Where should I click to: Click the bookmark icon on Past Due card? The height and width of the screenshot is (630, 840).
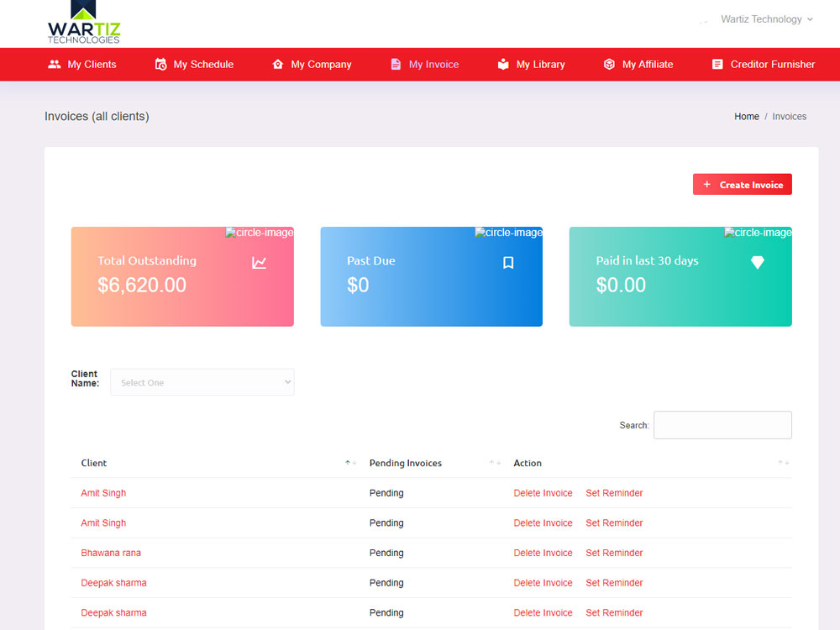tap(508, 262)
